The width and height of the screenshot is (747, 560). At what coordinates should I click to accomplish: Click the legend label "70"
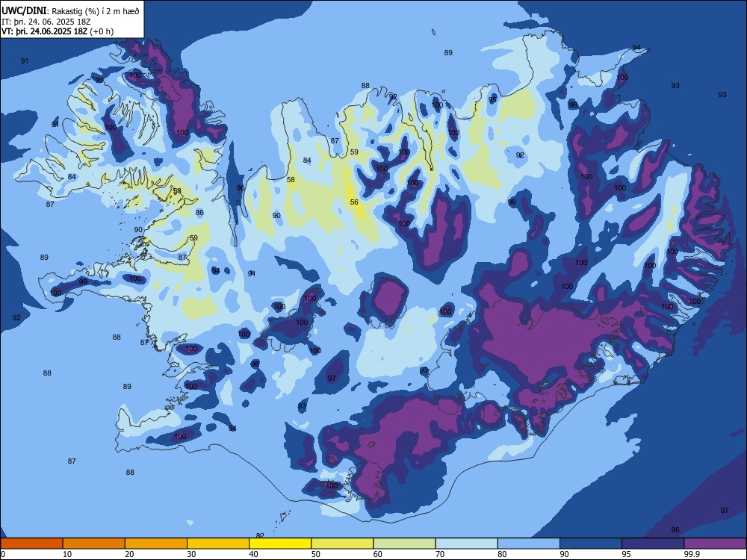[x=440, y=554]
